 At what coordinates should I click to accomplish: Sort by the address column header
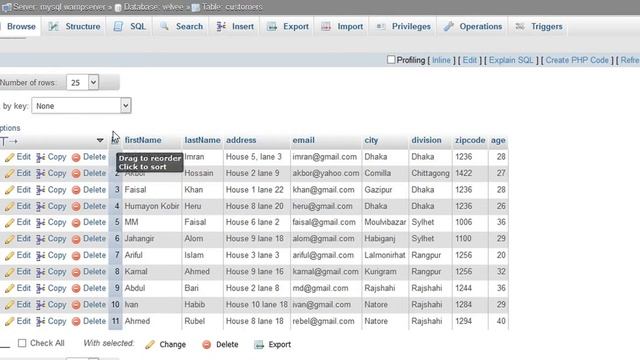[241, 140]
